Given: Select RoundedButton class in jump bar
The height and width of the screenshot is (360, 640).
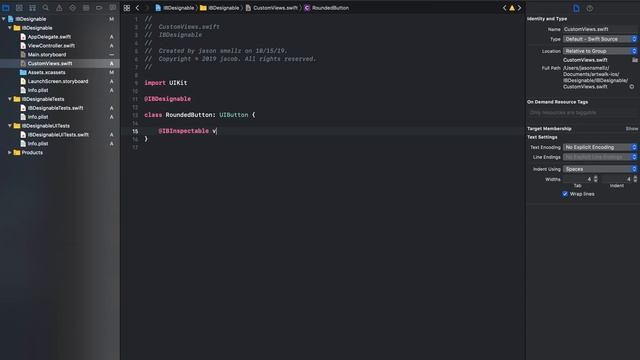Looking at the screenshot, I should [x=327, y=8].
